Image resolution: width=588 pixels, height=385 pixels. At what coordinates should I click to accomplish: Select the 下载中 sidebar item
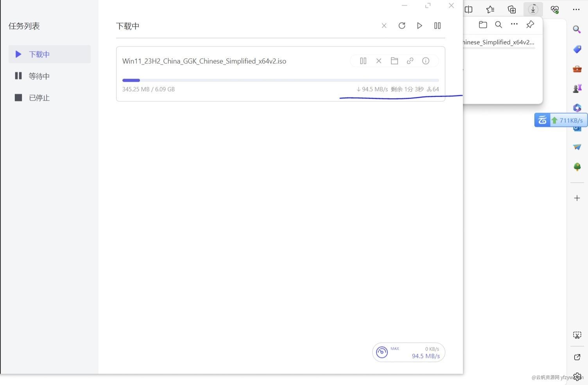[x=50, y=54]
